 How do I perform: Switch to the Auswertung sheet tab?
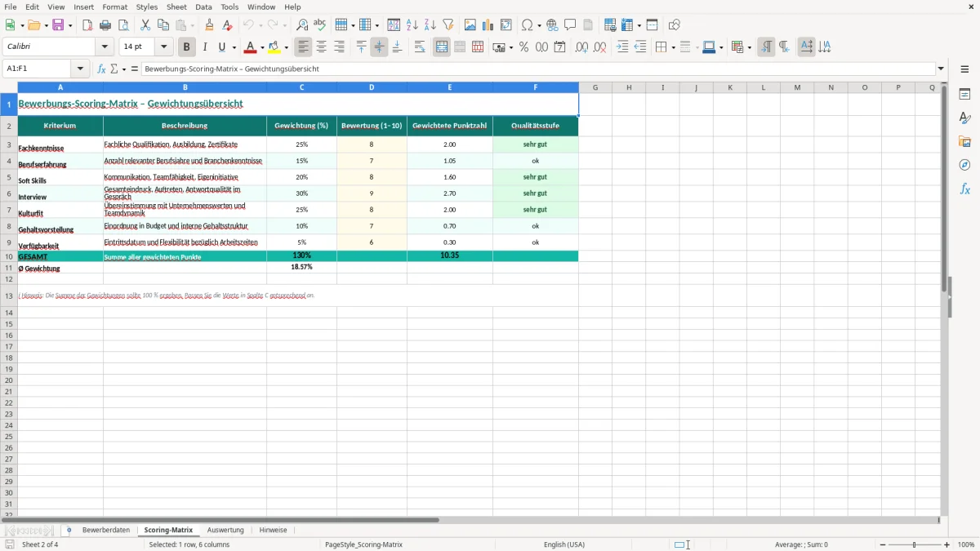225,531
